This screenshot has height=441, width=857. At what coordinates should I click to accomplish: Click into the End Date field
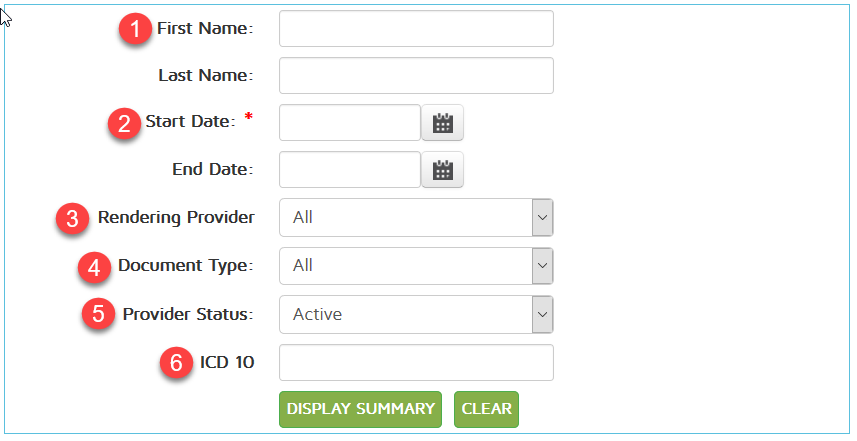tap(349, 170)
